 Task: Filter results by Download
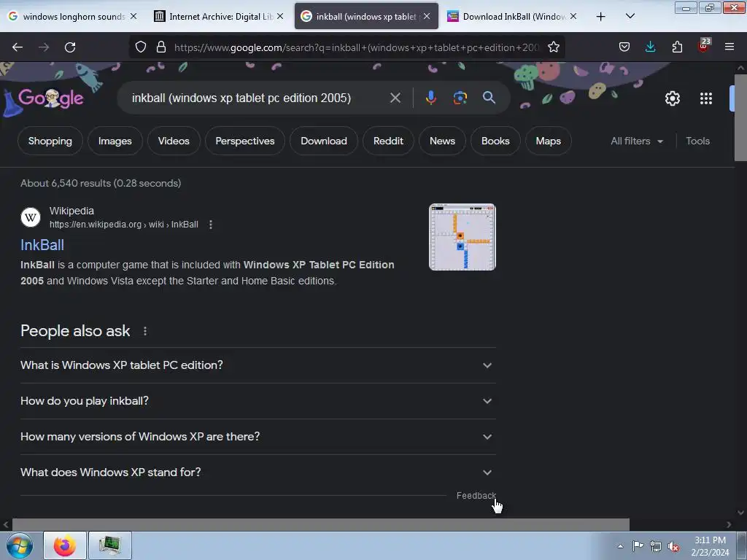323,141
